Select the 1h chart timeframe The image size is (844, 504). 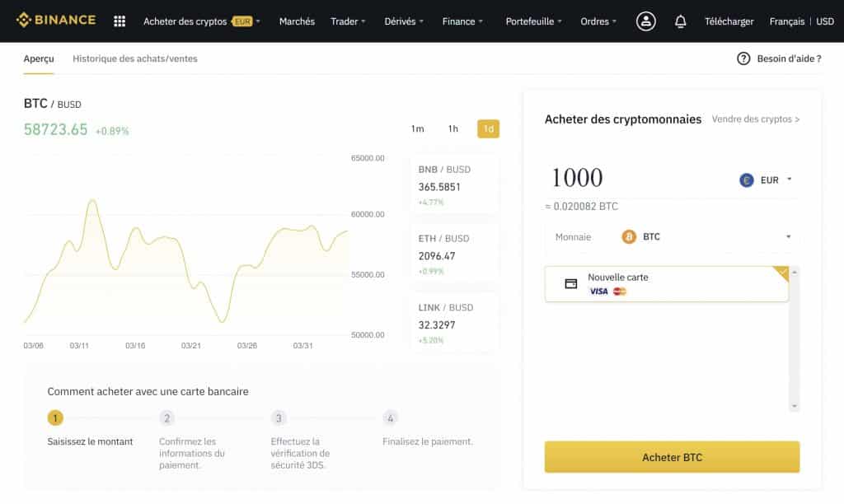[x=452, y=128]
